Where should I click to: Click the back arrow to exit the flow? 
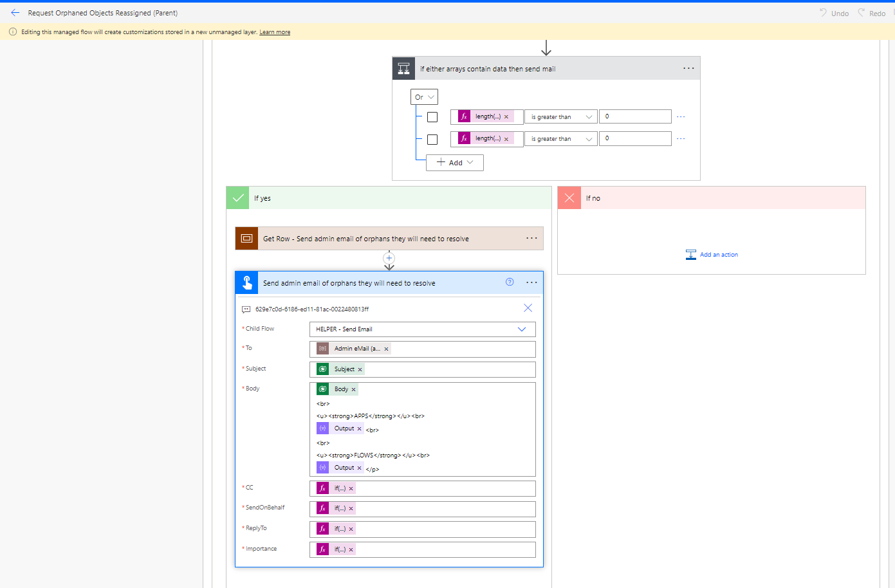(15, 12)
